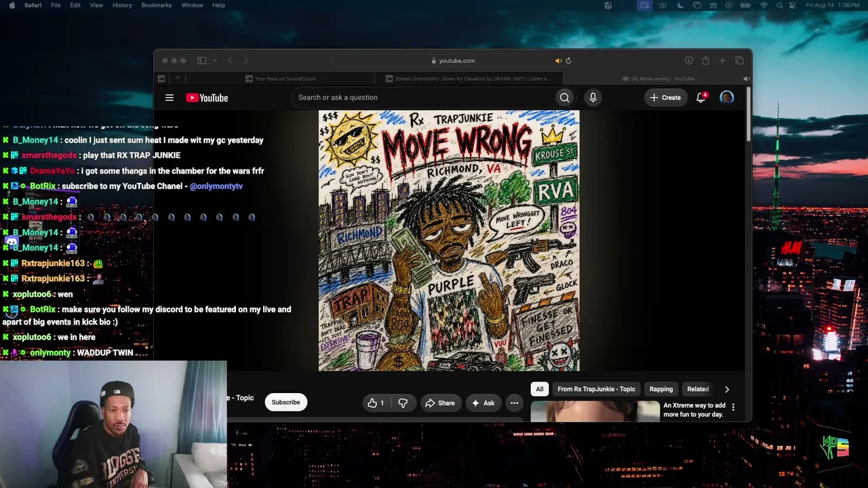Expand the sidebar tab group dropdown arrow

click(x=214, y=61)
